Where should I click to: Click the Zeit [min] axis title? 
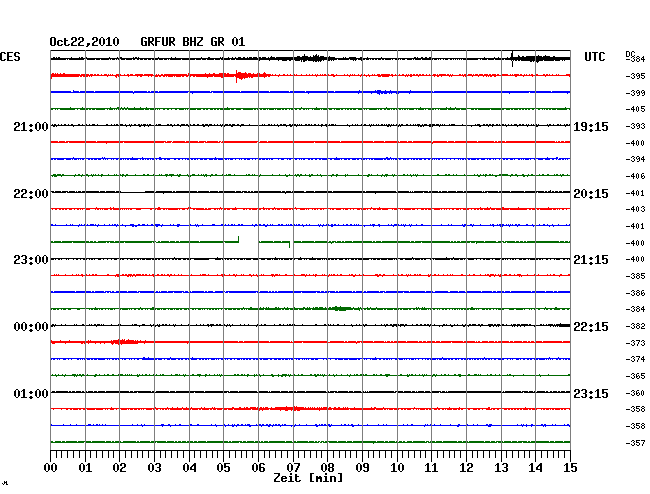click(x=308, y=478)
